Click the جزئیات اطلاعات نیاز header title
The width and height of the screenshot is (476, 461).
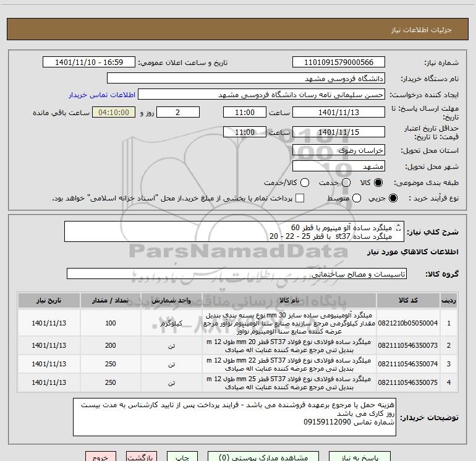click(x=422, y=30)
